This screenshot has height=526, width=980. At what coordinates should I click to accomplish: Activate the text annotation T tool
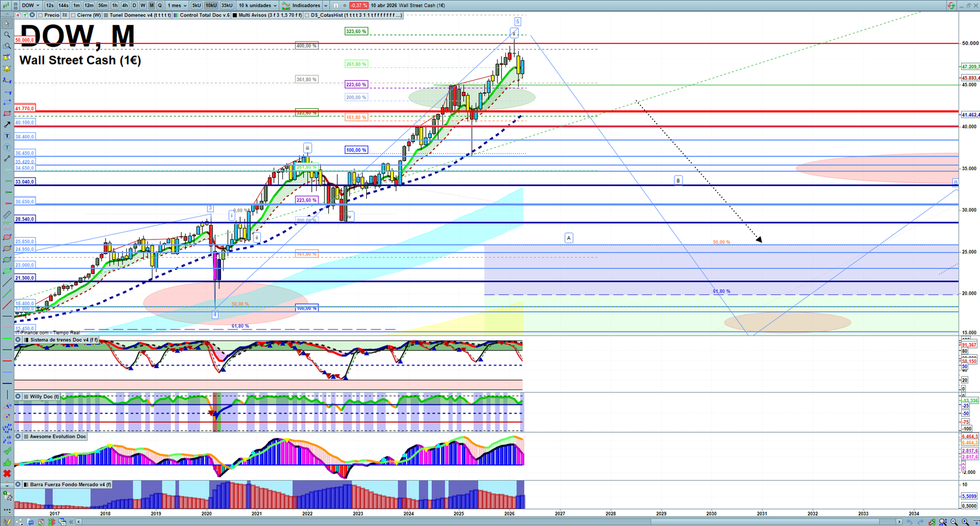click(x=7, y=136)
